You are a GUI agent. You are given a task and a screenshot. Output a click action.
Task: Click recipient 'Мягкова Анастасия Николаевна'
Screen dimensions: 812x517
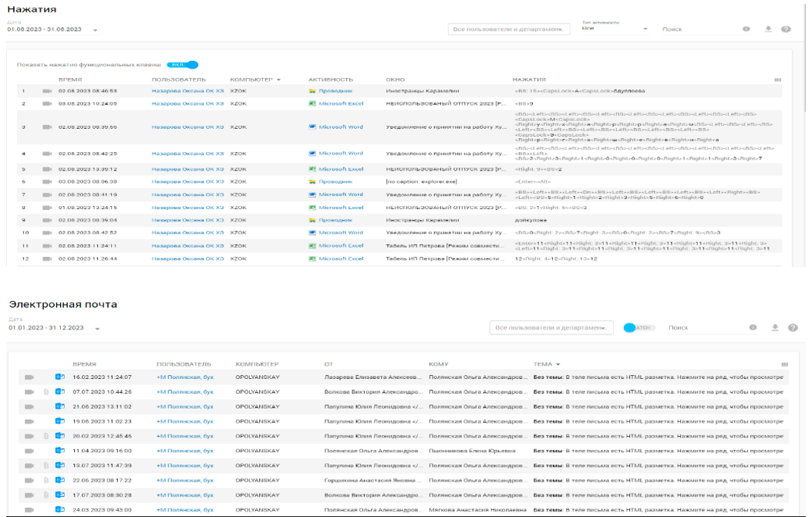[x=477, y=510]
